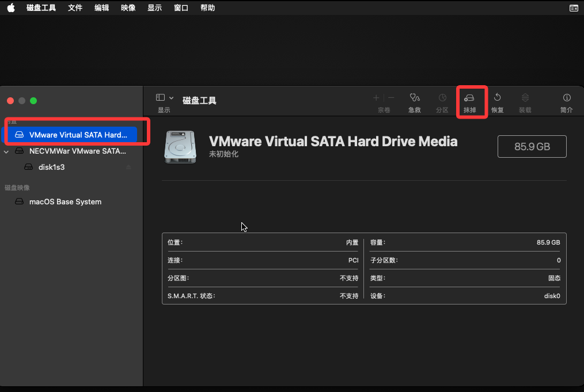Viewport: 584px width, 392px height.
Task: Collapse the NECVMWar VMware SATA disk tree
Action: click(x=6, y=151)
